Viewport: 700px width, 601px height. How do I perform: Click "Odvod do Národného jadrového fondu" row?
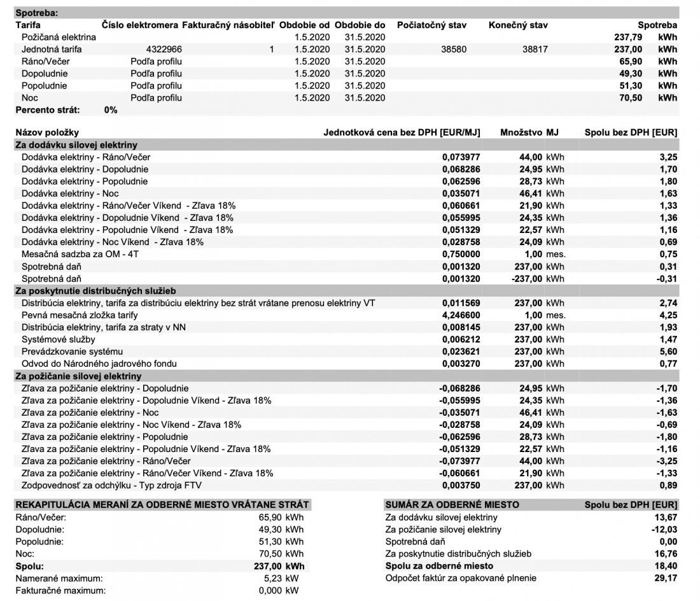(99, 364)
